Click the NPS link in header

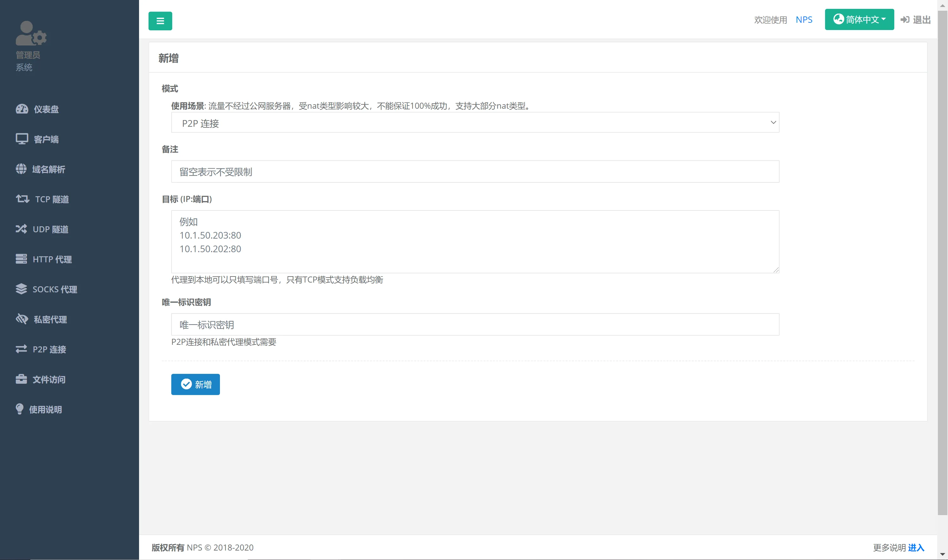(804, 20)
